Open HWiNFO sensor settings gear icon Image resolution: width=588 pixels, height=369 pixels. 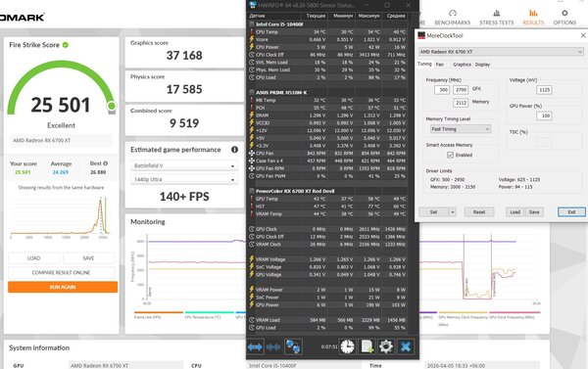click(x=386, y=346)
